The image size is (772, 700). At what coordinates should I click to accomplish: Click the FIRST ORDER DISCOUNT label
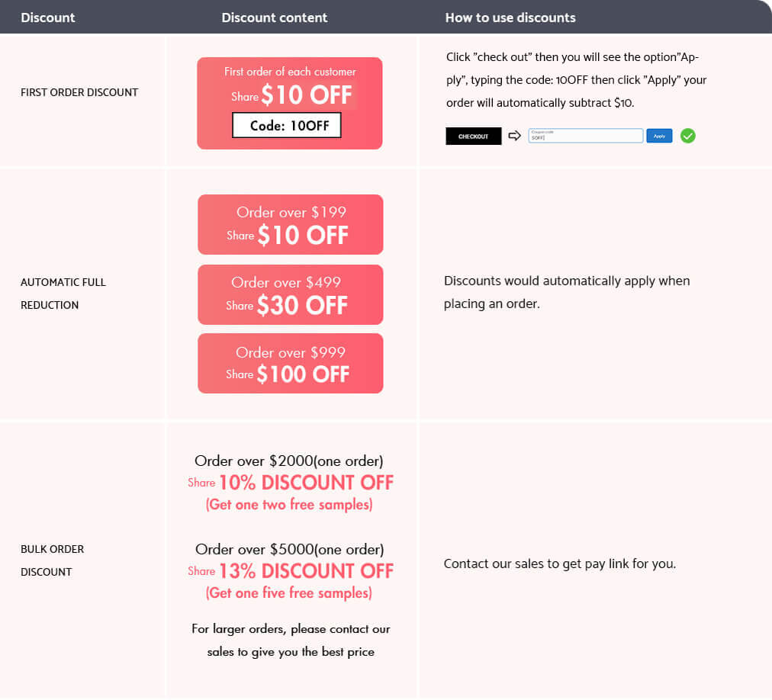click(79, 92)
